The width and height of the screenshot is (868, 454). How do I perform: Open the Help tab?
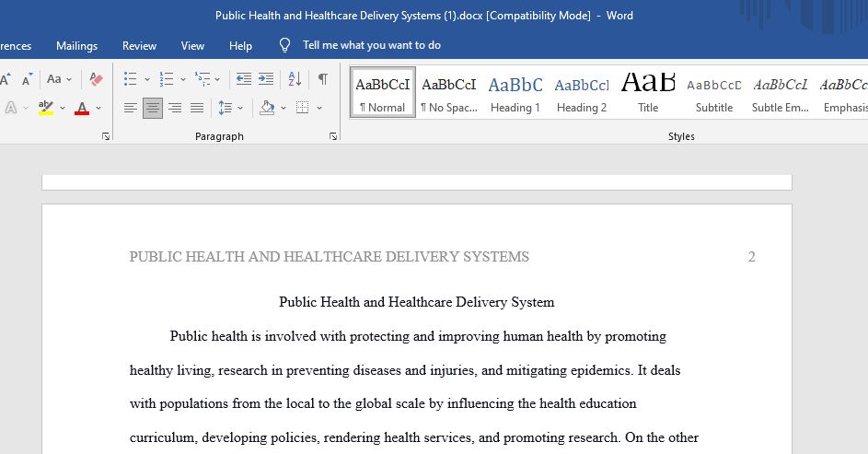click(x=240, y=46)
